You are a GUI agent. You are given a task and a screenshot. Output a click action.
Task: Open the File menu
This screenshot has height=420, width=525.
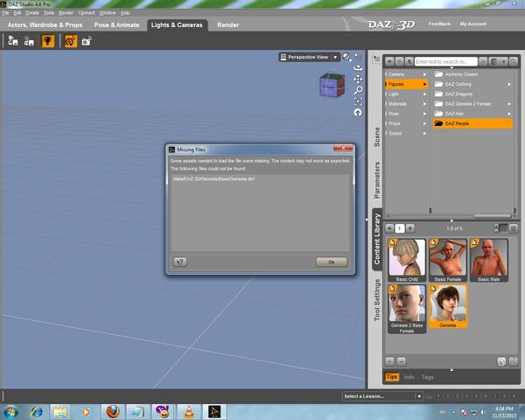pyautogui.click(x=5, y=13)
